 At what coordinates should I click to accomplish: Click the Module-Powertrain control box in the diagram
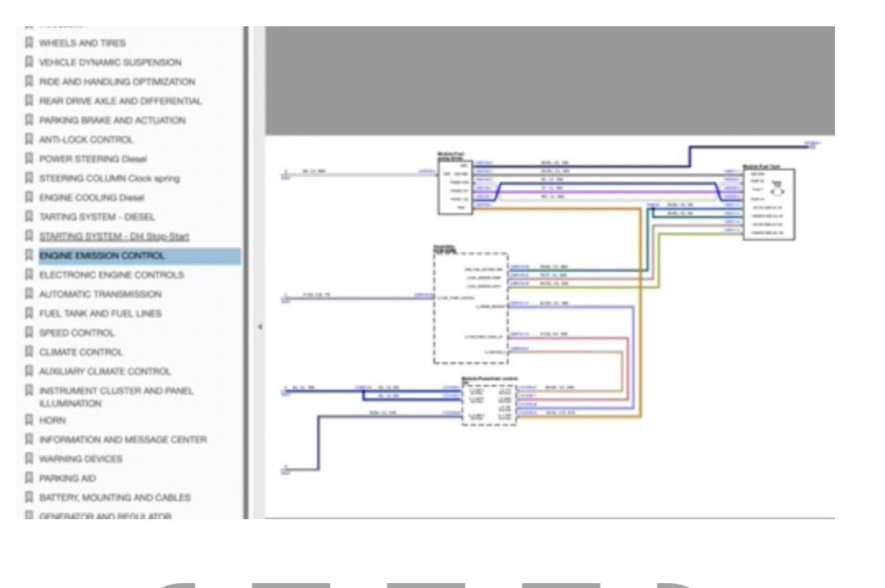488,405
